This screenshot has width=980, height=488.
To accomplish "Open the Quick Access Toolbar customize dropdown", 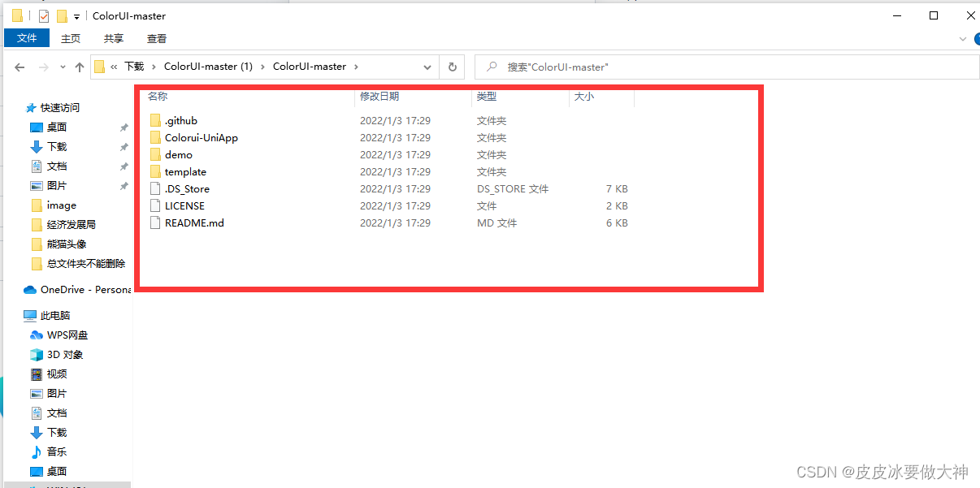I will 76,16.
